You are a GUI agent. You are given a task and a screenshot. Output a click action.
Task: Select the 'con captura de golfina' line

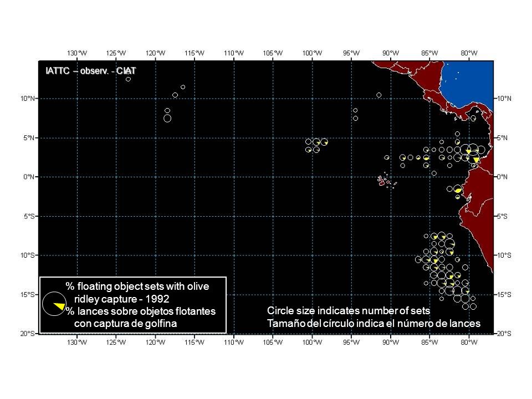coord(126,323)
